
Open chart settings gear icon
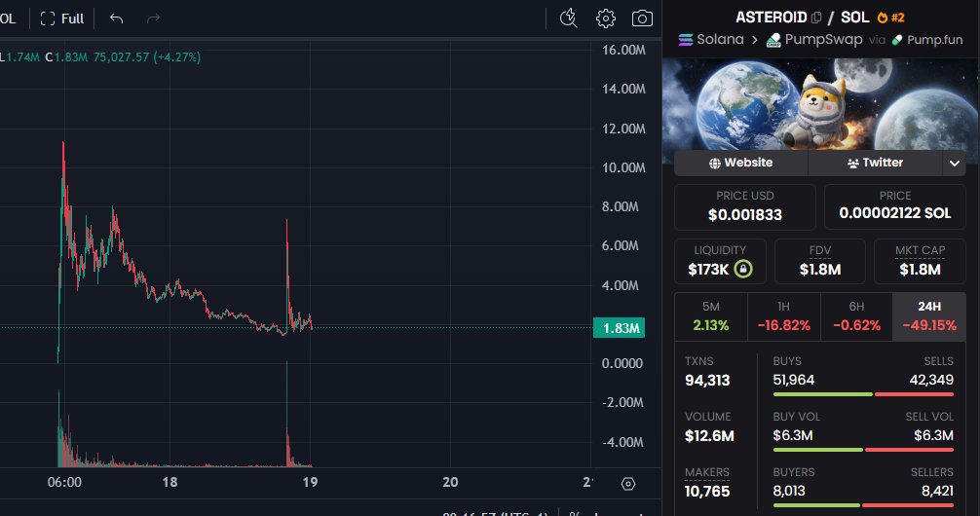pyautogui.click(x=605, y=18)
